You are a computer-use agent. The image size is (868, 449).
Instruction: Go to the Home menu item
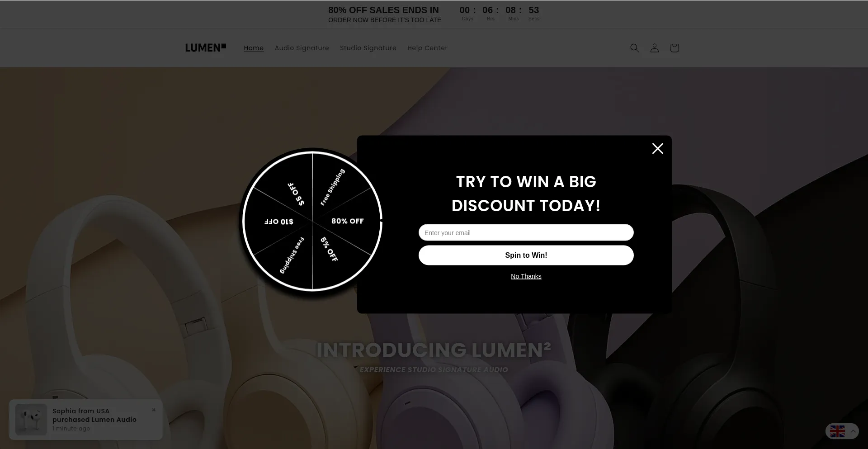pos(254,48)
